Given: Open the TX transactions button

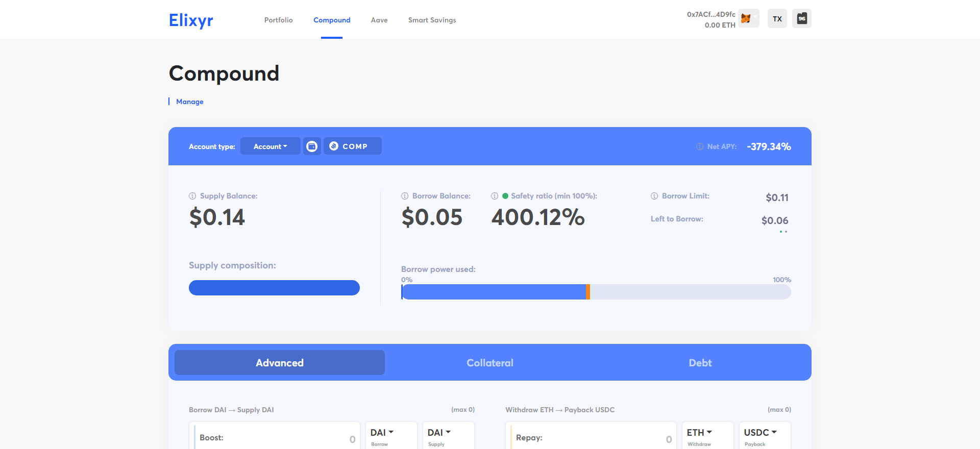Looking at the screenshot, I should click(x=777, y=19).
